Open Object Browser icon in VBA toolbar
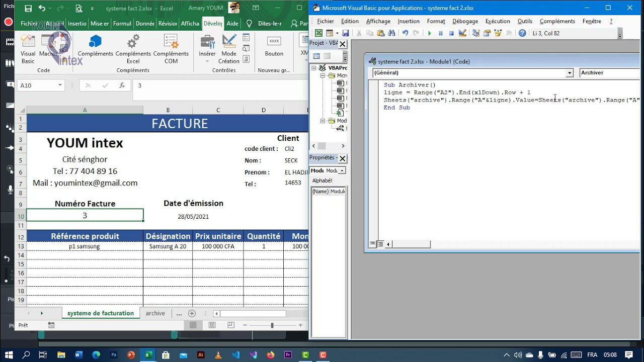 tap(498, 33)
